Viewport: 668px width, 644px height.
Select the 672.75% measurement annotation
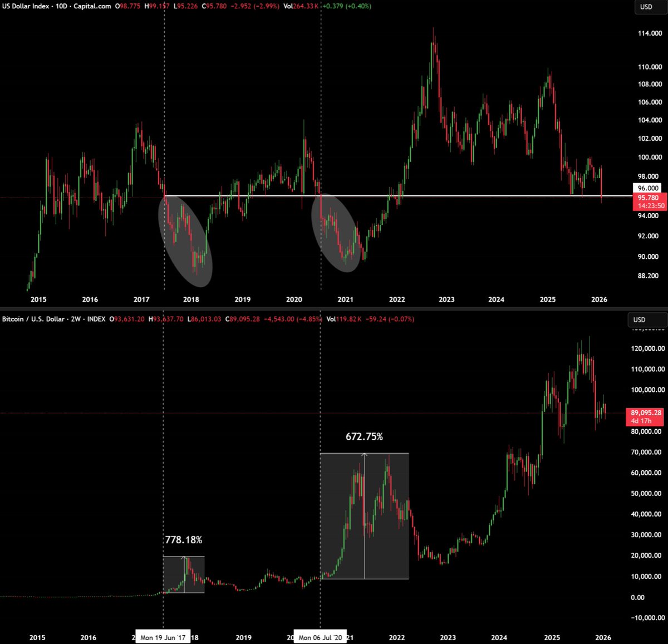(365, 437)
